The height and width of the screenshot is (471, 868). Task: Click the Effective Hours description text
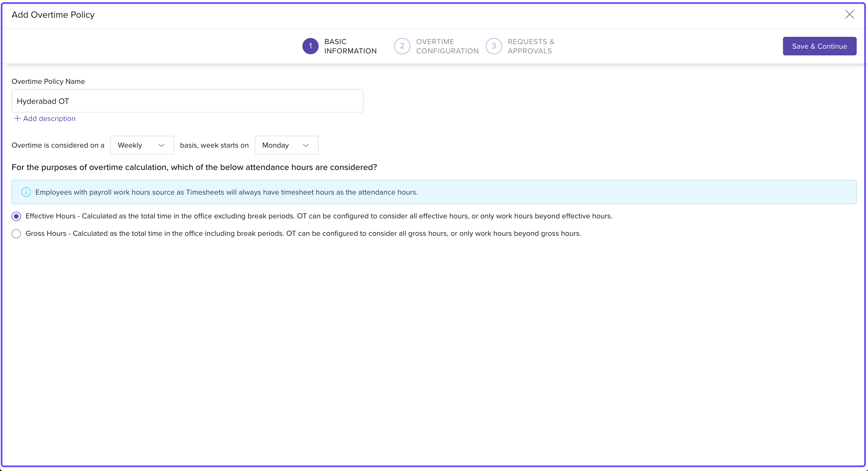pos(318,216)
